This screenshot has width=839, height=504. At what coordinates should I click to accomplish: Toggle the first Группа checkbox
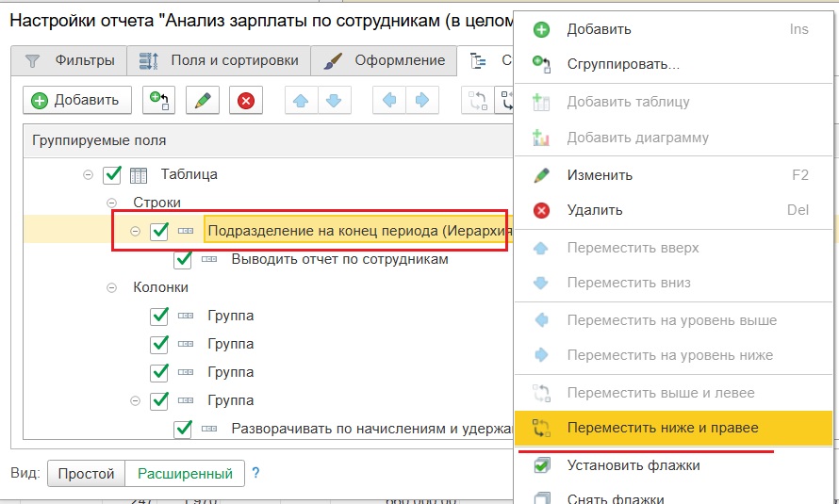(x=159, y=316)
